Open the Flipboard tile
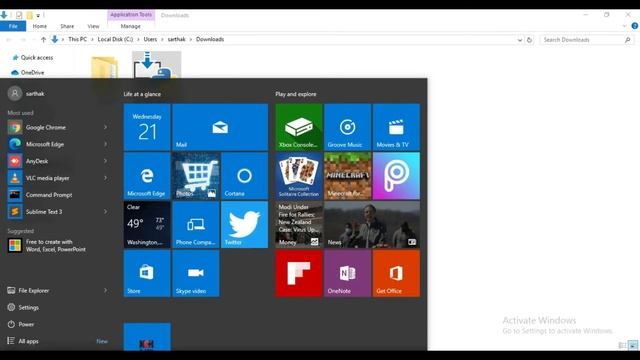This screenshot has width=640, height=360. click(x=299, y=273)
